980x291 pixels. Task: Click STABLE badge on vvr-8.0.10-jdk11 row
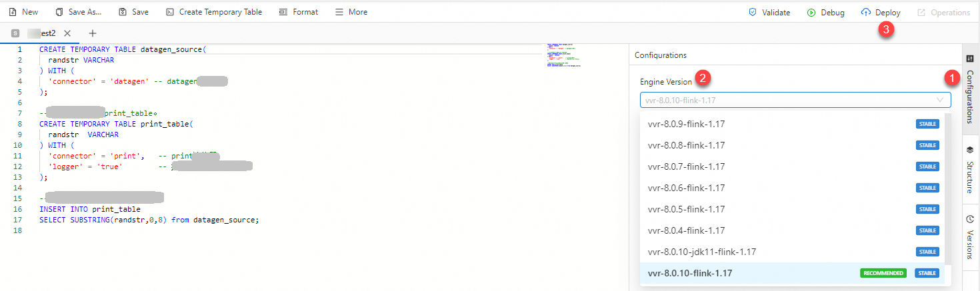[927, 252]
